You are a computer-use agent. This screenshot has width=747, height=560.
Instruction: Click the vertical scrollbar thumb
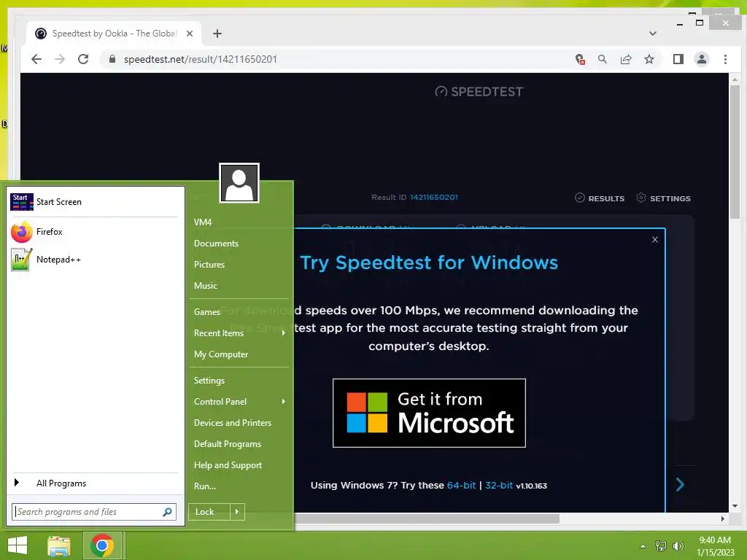point(735,152)
